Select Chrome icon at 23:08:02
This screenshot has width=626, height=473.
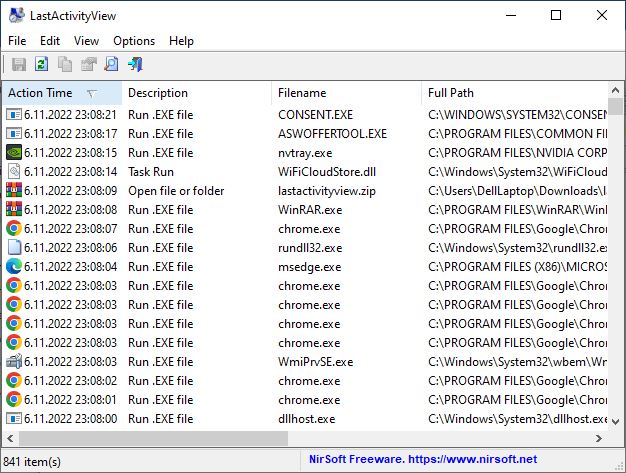(14, 381)
